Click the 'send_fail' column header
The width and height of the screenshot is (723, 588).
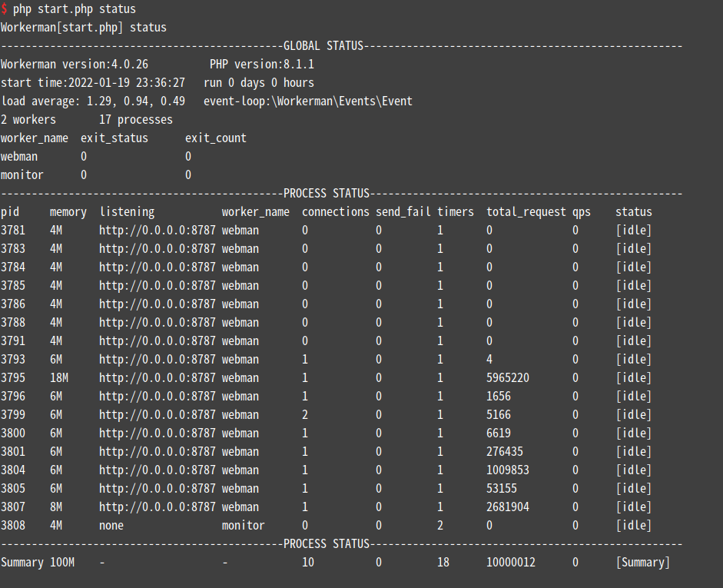(403, 212)
